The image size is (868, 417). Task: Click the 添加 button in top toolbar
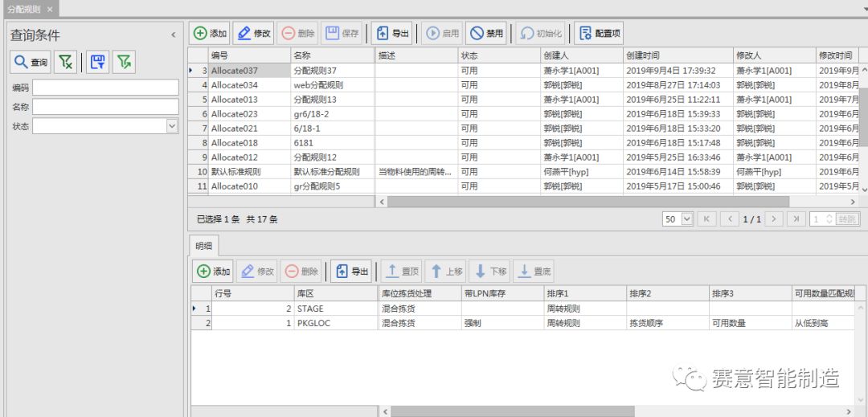(210, 34)
